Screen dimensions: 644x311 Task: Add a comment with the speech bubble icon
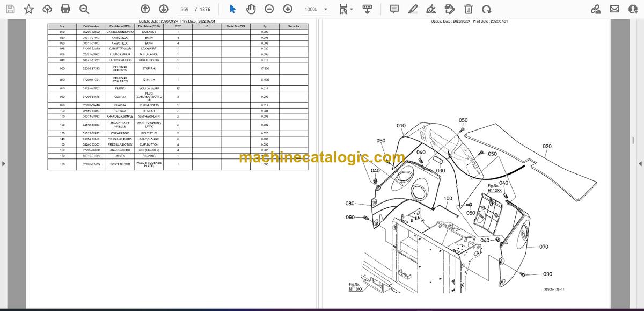pyautogui.click(x=394, y=9)
